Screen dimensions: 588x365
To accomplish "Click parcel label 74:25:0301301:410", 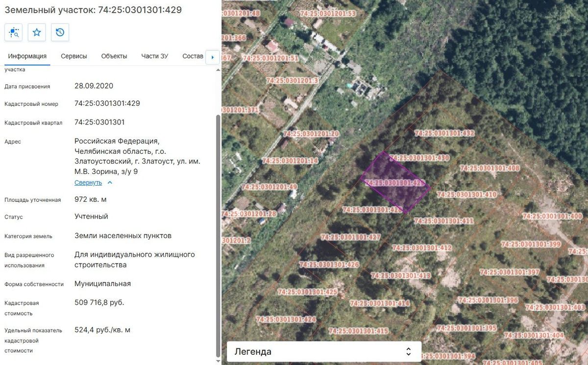I will tap(466, 195).
